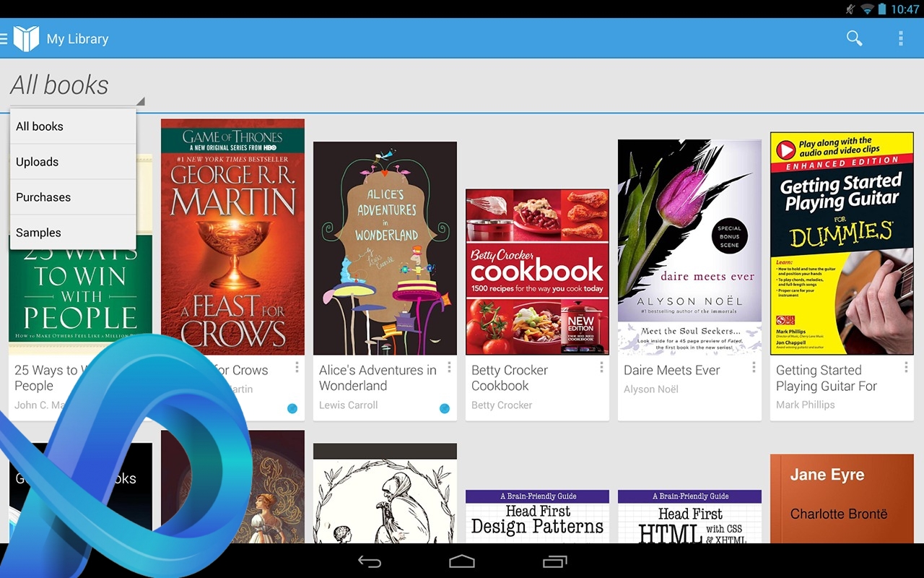Open A Feast for Crows cover
This screenshot has height=578, width=924.
click(232, 237)
